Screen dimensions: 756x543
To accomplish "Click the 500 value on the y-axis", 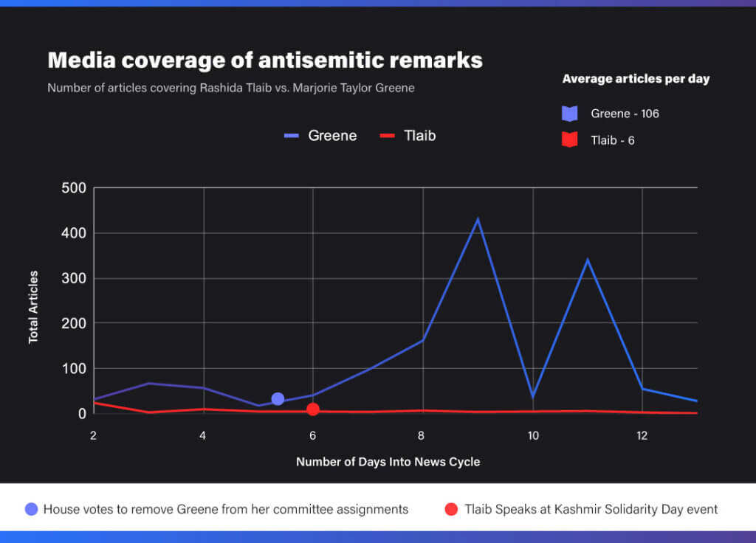I will [x=74, y=188].
